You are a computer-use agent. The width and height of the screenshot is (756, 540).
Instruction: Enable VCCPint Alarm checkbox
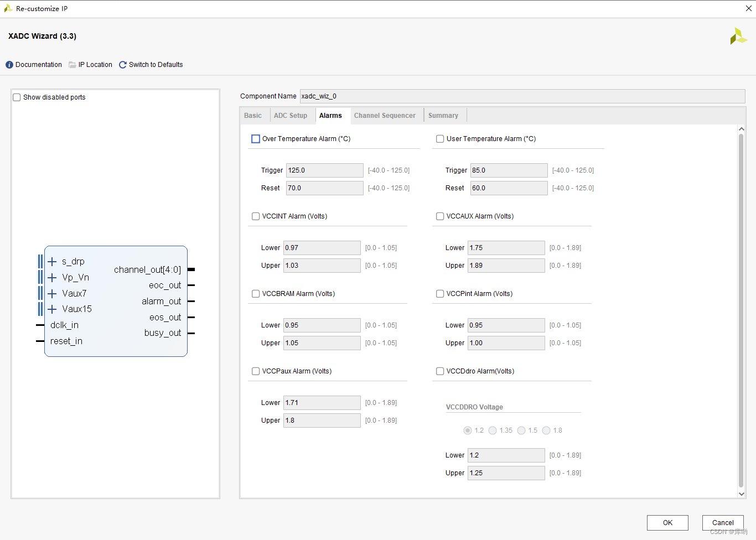(440, 294)
